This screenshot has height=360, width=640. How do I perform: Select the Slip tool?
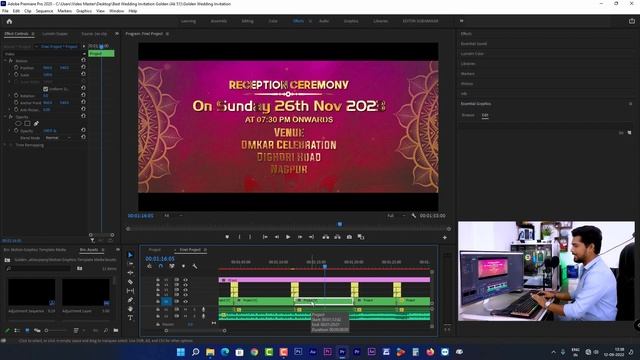(x=130, y=291)
